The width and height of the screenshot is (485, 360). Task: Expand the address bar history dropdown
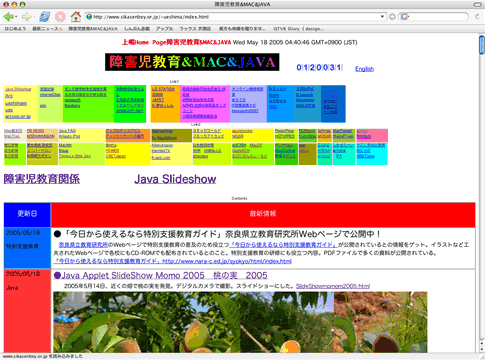pyautogui.click(x=382, y=17)
